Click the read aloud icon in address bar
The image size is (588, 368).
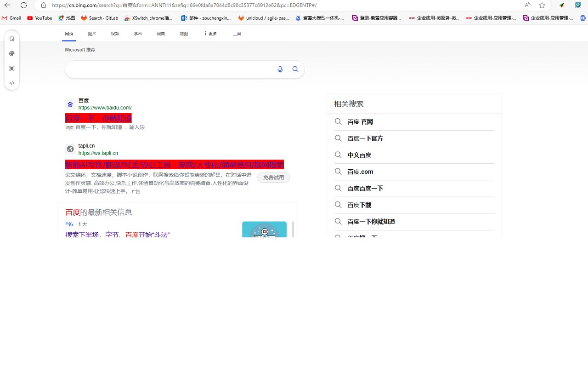tap(527, 5)
